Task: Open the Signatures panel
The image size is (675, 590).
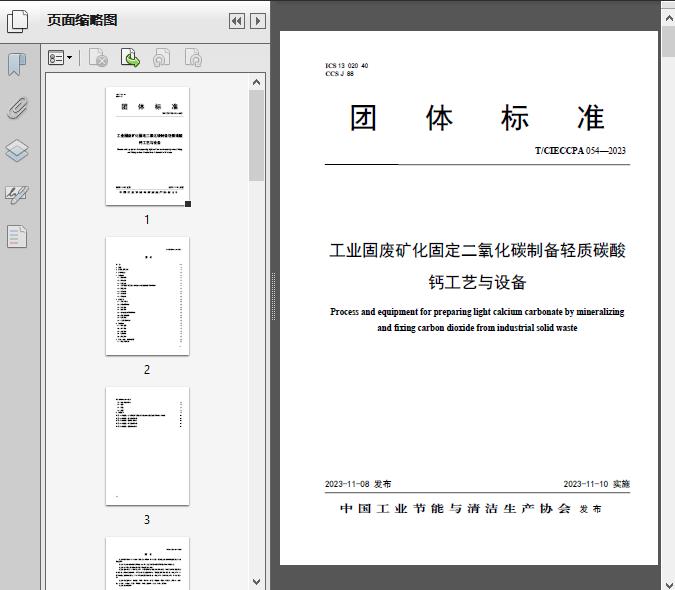Action: tap(17, 194)
